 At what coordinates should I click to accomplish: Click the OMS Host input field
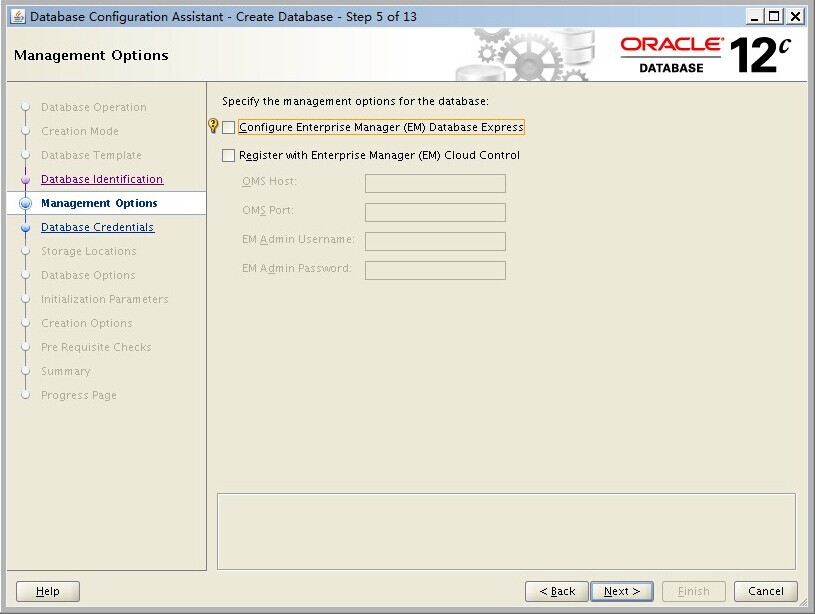pyautogui.click(x=435, y=184)
